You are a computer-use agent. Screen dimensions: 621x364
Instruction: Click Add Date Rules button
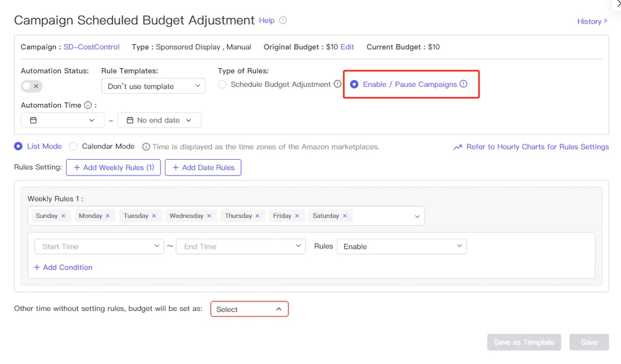[203, 168]
